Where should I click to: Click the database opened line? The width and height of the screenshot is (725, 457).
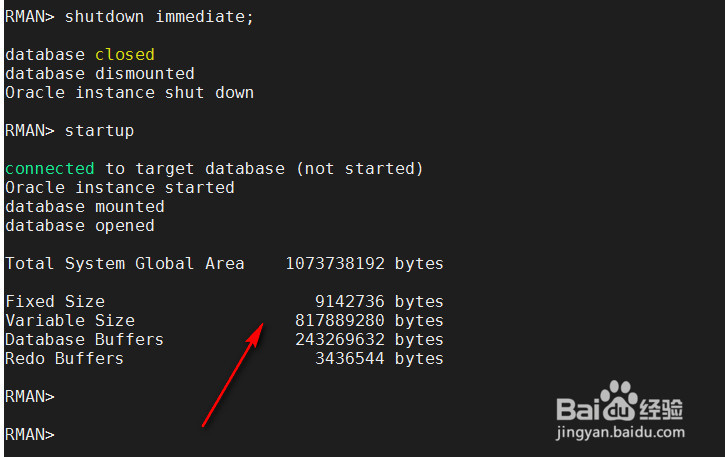tap(80, 225)
